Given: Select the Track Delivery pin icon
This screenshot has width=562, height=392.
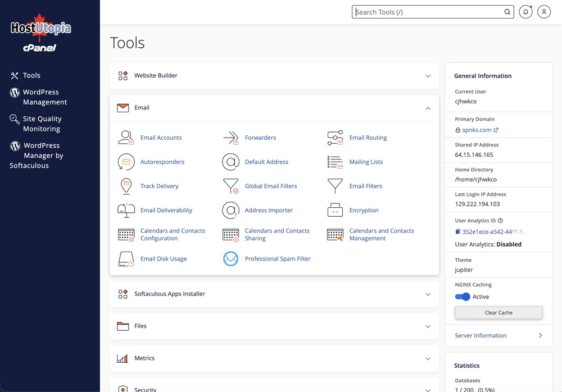Looking at the screenshot, I should (x=126, y=186).
